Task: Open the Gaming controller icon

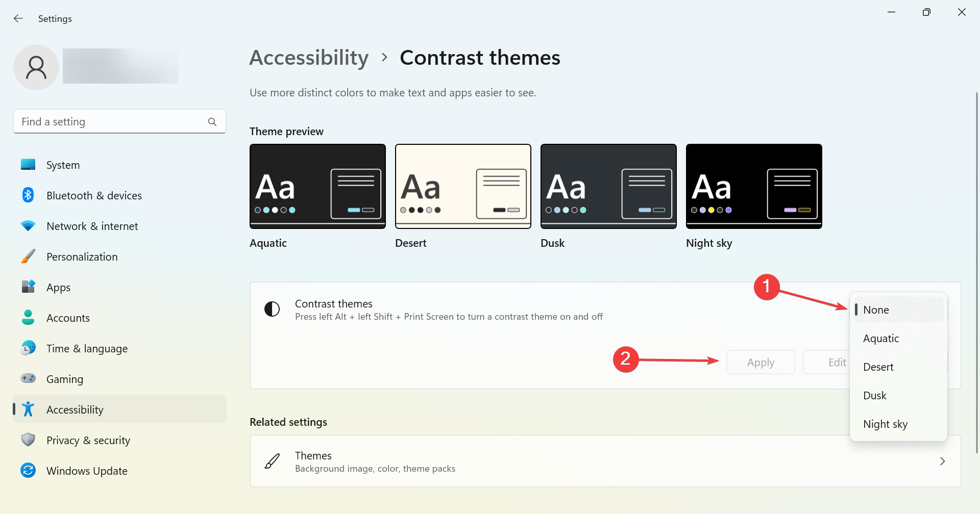Action: click(28, 378)
